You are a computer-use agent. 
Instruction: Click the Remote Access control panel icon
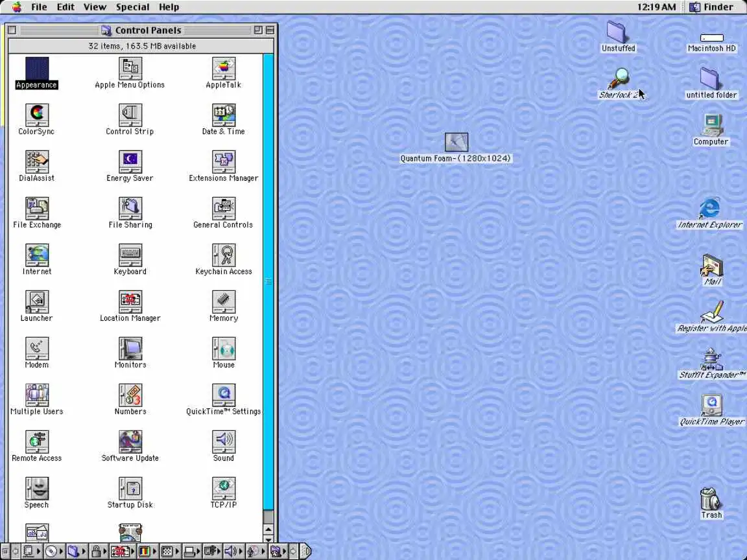[37, 442]
